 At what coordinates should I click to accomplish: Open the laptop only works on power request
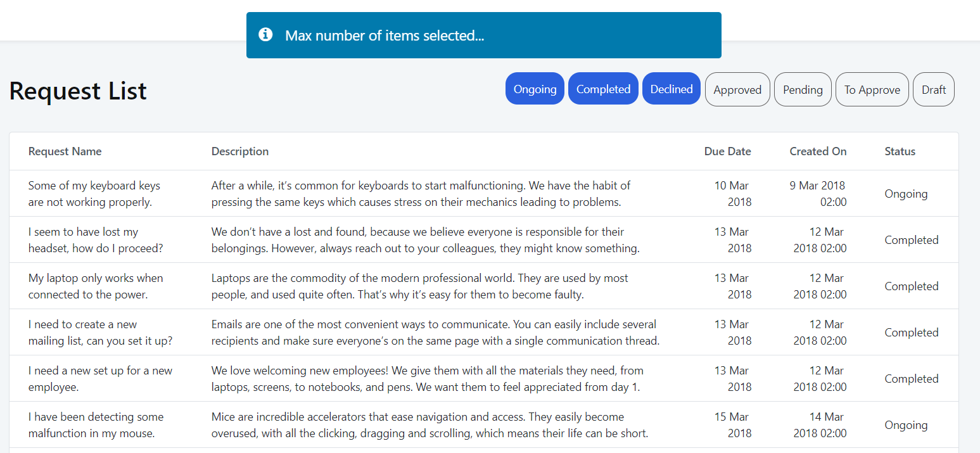[x=96, y=286]
